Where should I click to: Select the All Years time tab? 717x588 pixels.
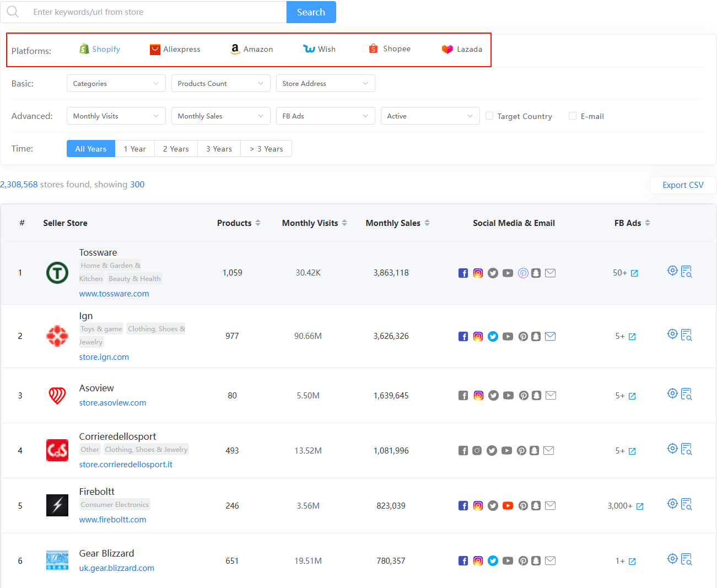(x=91, y=149)
